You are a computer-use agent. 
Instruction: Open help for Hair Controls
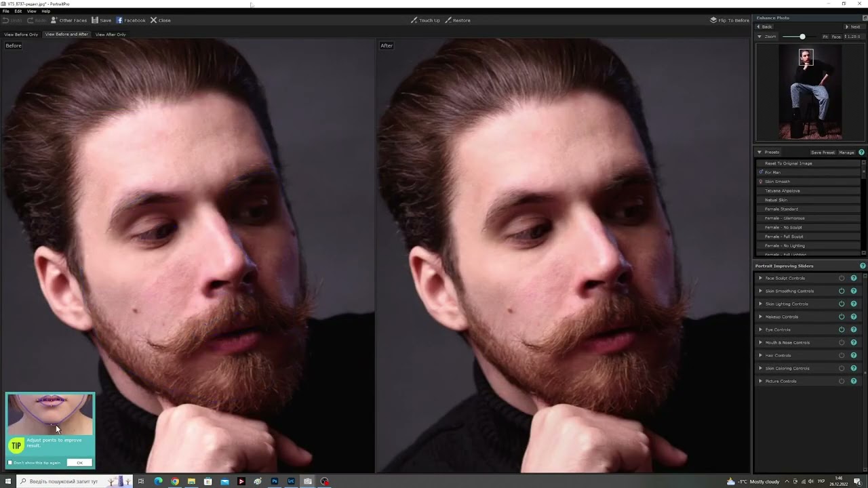[x=854, y=355]
